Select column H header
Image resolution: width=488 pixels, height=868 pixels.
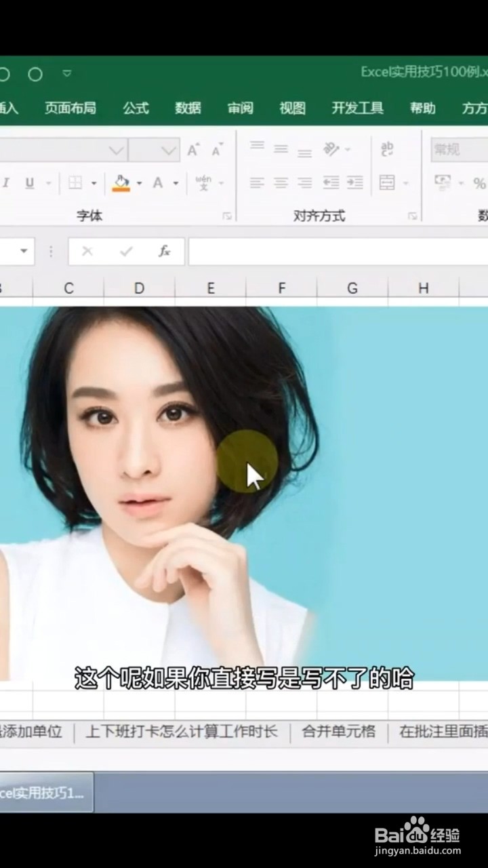point(424,288)
